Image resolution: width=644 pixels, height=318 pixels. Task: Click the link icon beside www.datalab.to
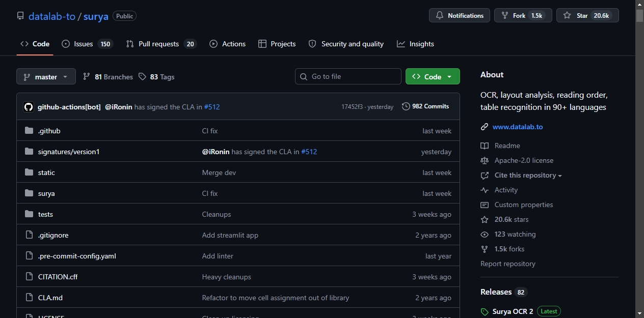(x=485, y=127)
